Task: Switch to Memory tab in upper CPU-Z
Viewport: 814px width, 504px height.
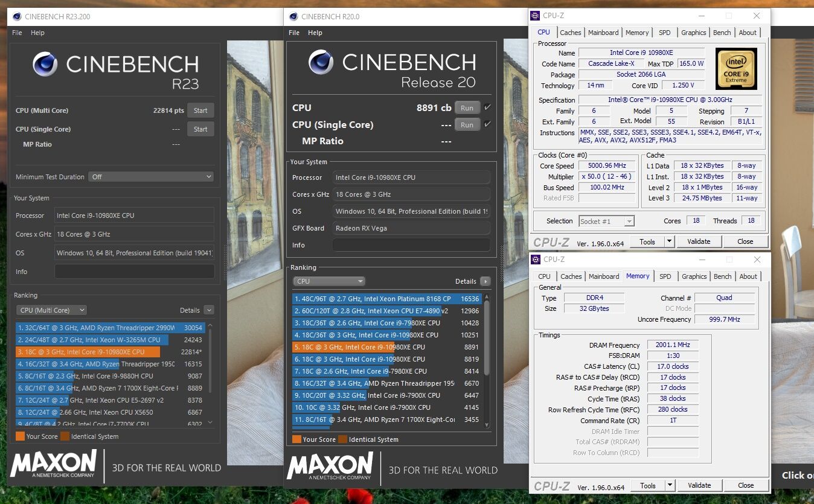Action: [x=637, y=33]
